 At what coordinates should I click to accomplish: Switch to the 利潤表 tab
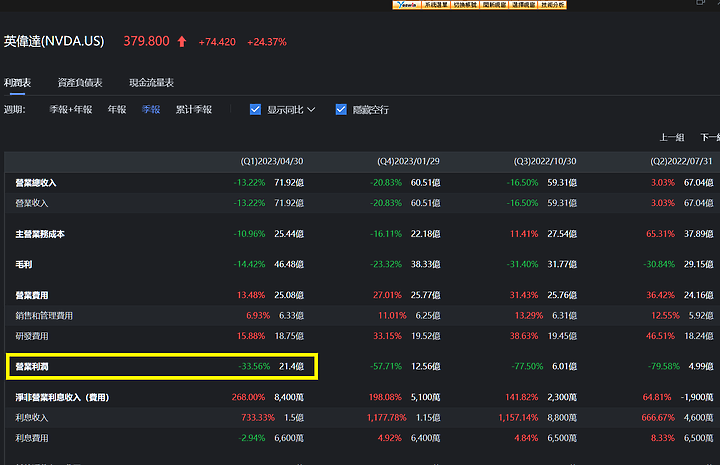17,83
